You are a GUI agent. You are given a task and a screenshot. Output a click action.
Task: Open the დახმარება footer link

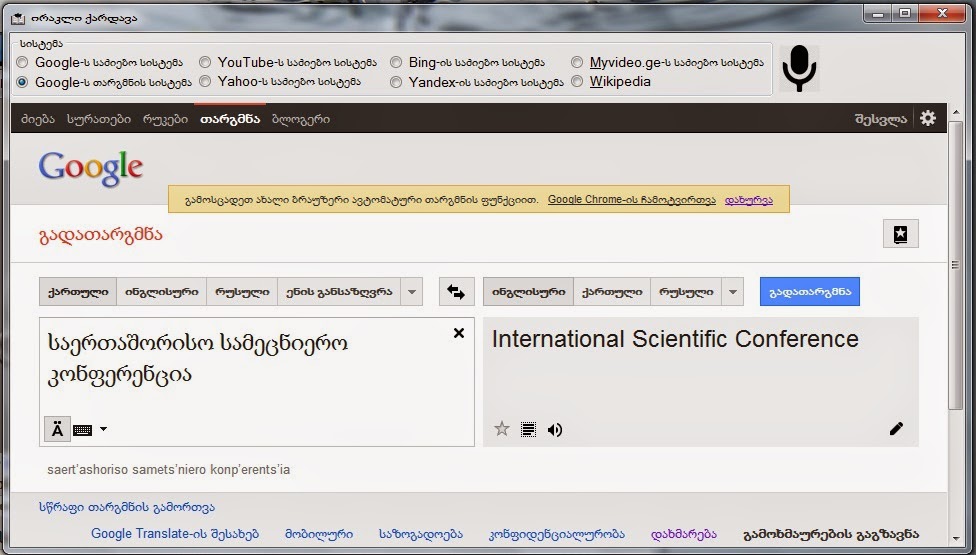point(683,534)
